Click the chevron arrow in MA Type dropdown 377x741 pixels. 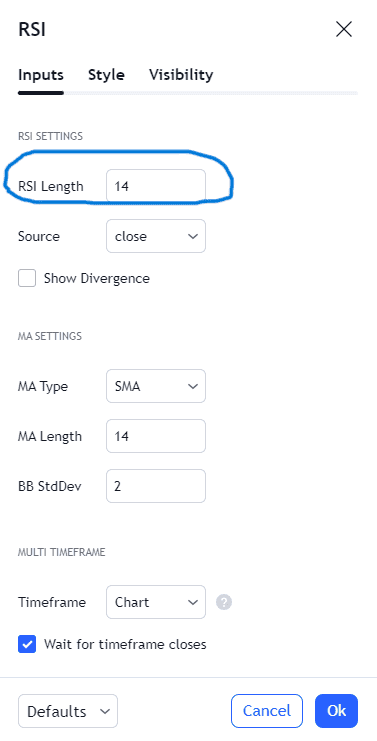click(193, 387)
